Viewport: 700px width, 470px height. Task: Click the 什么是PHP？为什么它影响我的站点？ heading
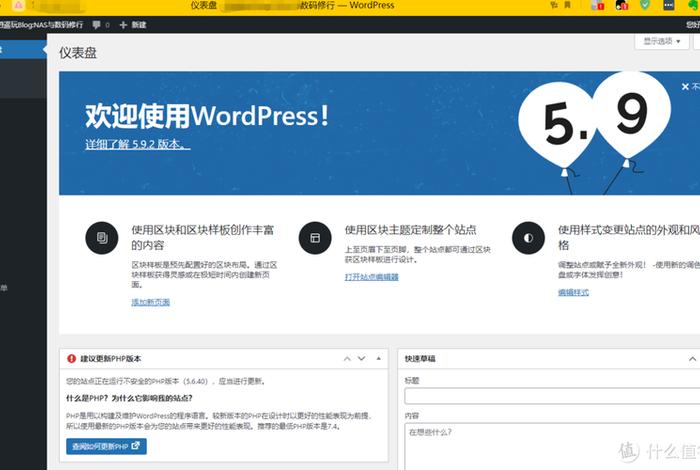point(129,398)
